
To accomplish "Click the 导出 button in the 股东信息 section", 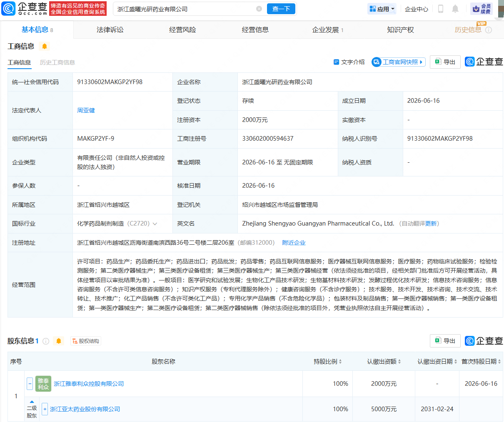I will (x=445, y=340).
